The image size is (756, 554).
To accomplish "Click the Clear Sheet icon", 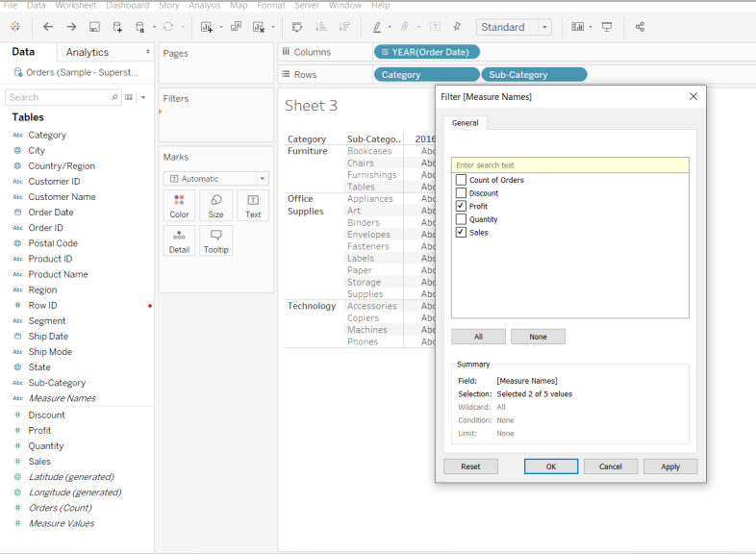I will 259,27.
